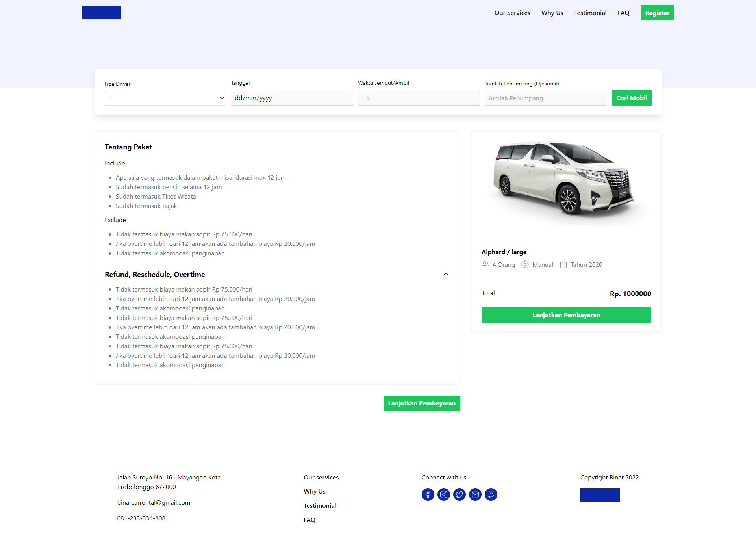Click the Twitter bird icon
Viewport: 756px width, 550px height.
[x=459, y=494]
